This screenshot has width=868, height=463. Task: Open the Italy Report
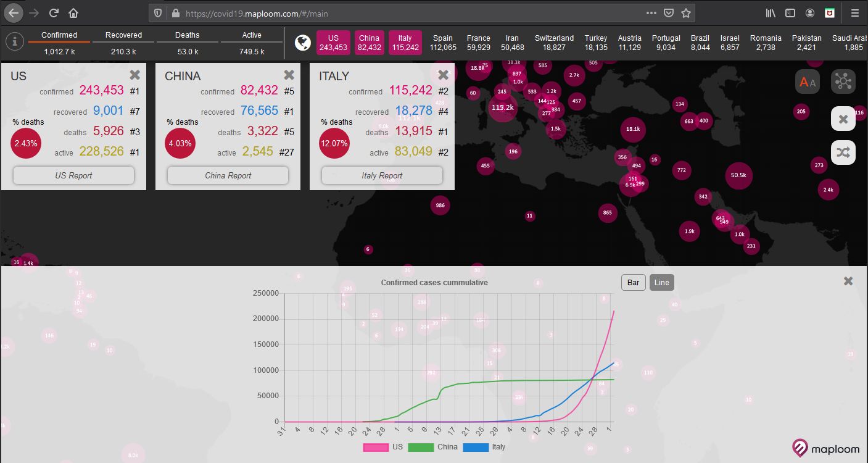pyautogui.click(x=382, y=175)
